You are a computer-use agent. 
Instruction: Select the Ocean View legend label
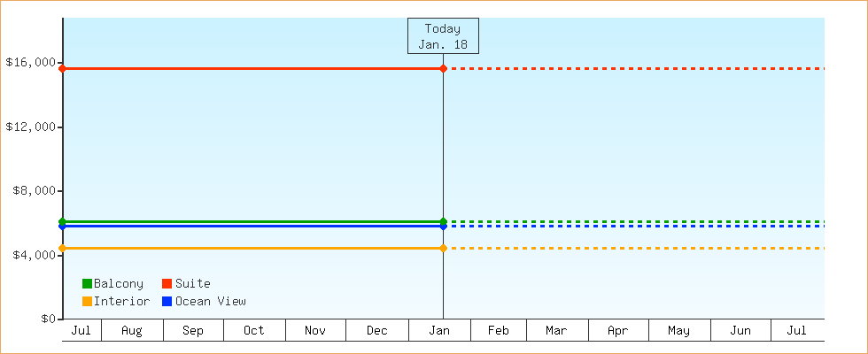(211, 301)
